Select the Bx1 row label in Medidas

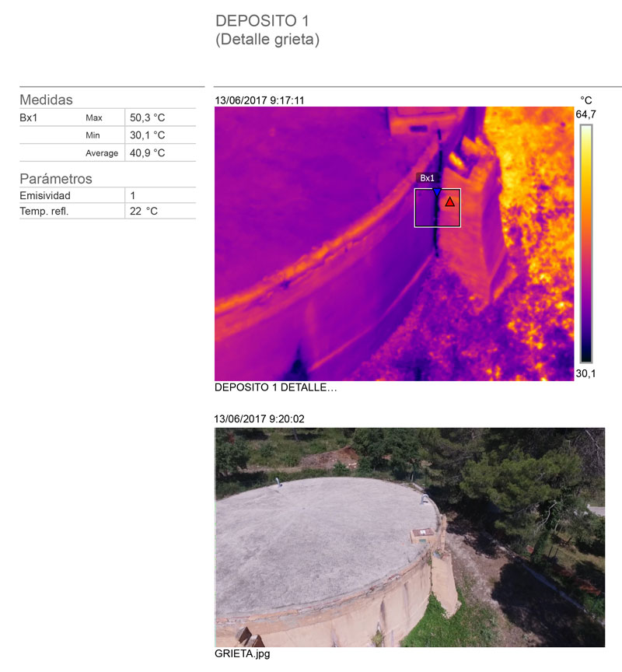pyautogui.click(x=28, y=118)
